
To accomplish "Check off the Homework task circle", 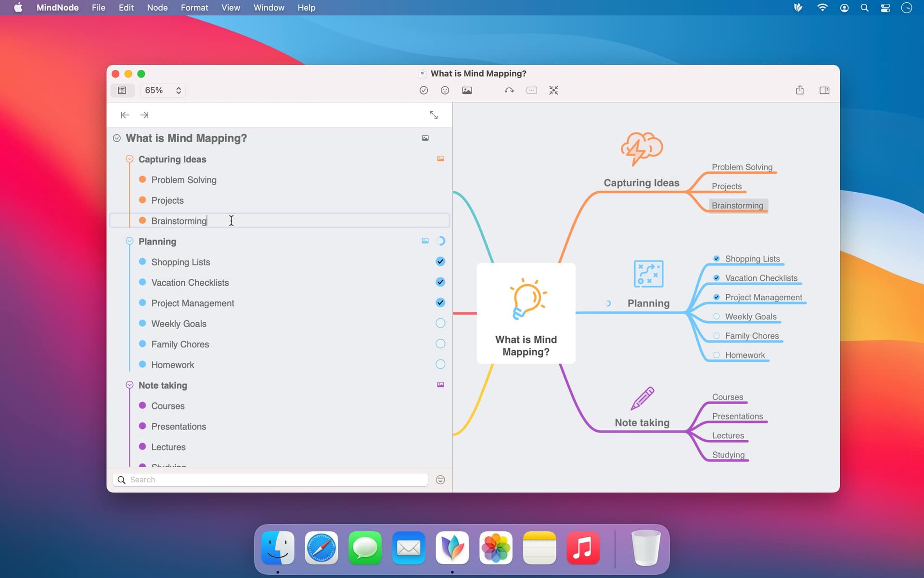I will 440,365.
